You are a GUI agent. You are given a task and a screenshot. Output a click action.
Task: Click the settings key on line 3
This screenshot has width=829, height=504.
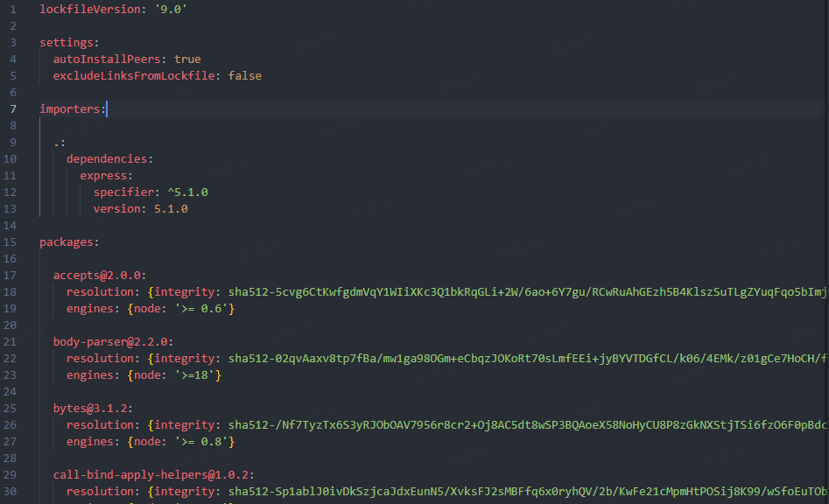coord(67,43)
